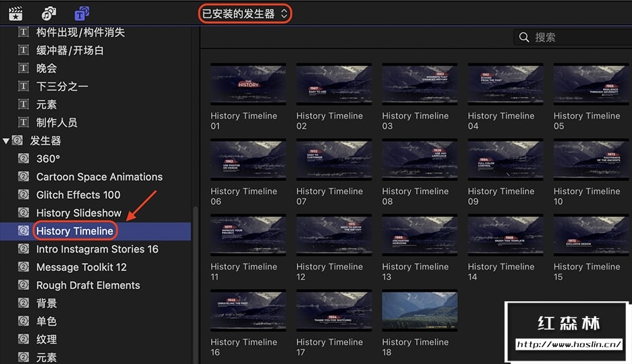This screenshot has width=632, height=364.
Task: Select the 构件出现/构件消失 titles category
Action: (x=80, y=32)
